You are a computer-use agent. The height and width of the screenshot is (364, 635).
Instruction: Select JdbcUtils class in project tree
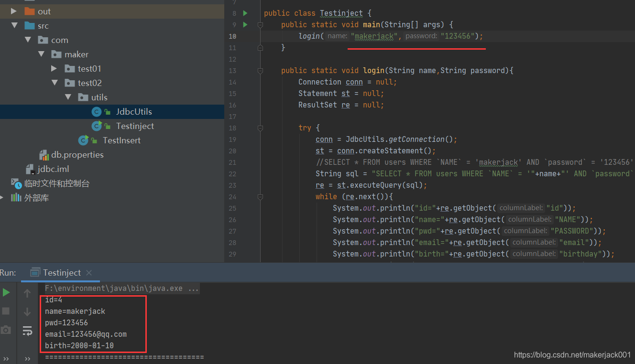coord(134,111)
